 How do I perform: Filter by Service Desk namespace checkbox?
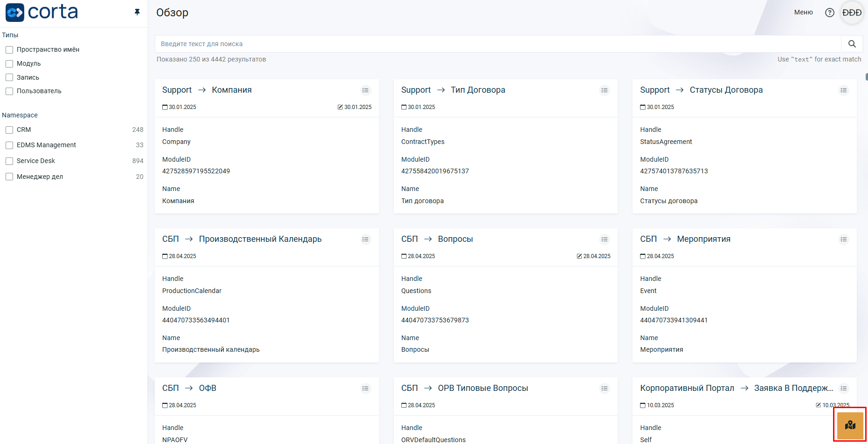tap(9, 161)
